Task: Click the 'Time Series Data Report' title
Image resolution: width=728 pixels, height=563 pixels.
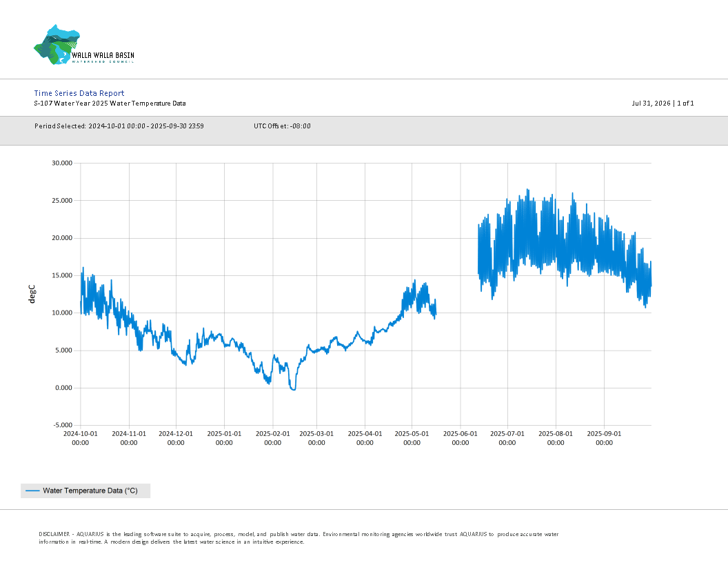Action: pyautogui.click(x=79, y=93)
